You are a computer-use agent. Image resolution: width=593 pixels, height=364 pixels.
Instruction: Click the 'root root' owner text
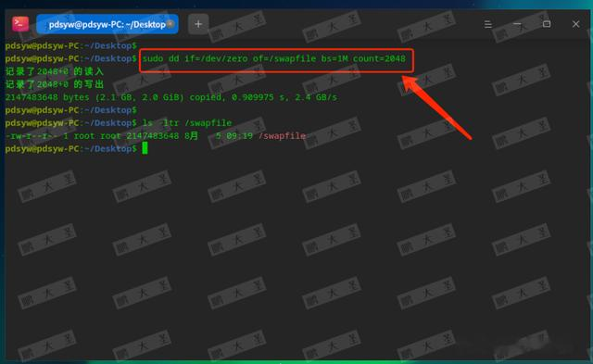click(96, 136)
